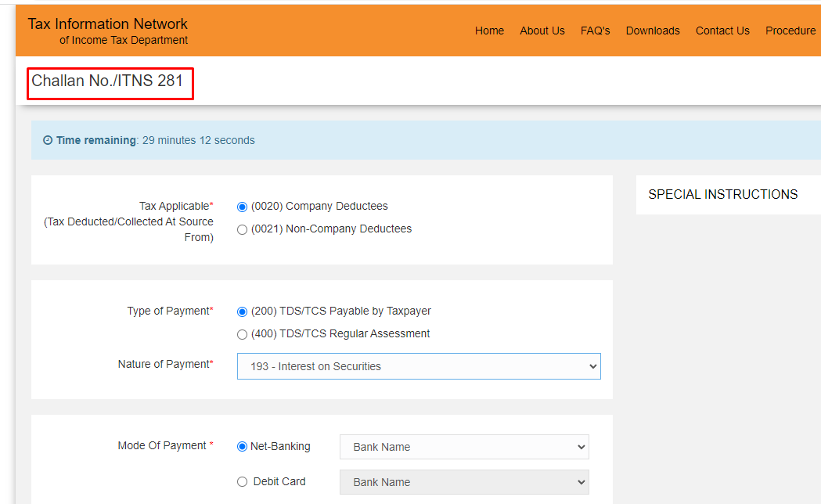
Task: Click the clock icon beside Time remaining
Action: coord(49,140)
